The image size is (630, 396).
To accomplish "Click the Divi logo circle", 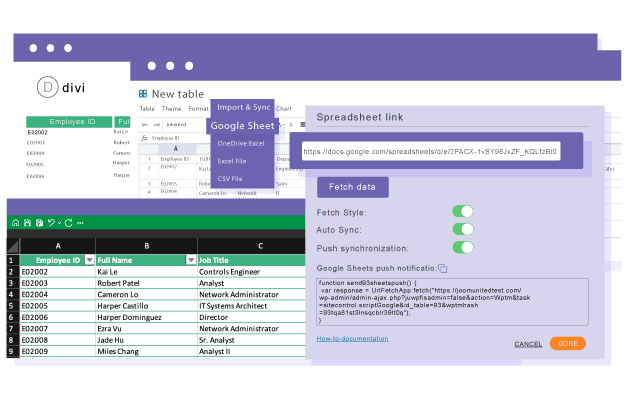I will pyautogui.click(x=47, y=87).
